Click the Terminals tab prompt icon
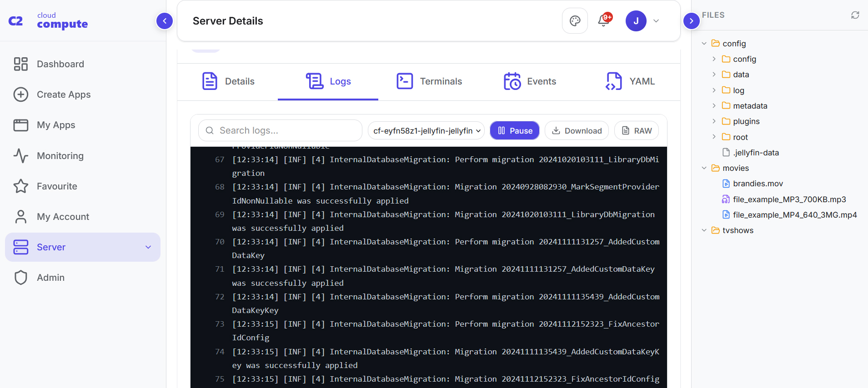This screenshot has width=868, height=388. (x=405, y=81)
